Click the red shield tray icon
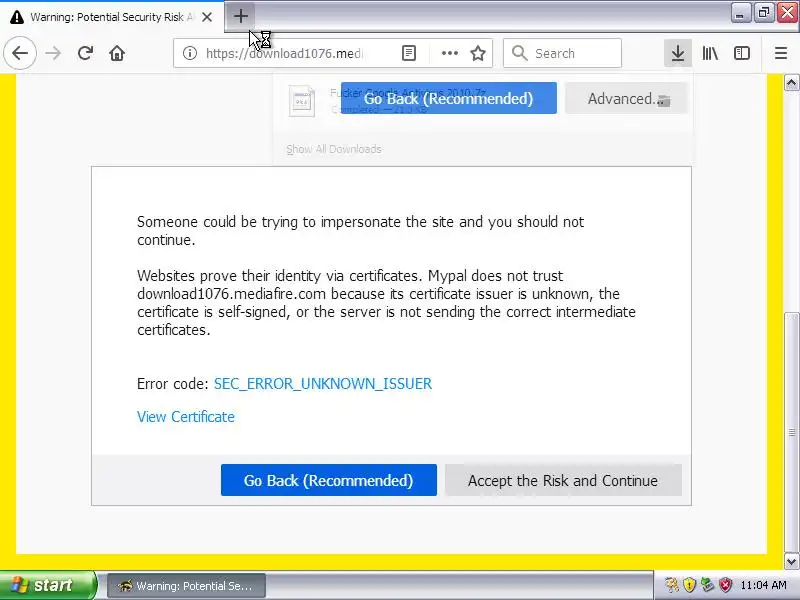The height and width of the screenshot is (600, 800). click(x=726, y=585)
